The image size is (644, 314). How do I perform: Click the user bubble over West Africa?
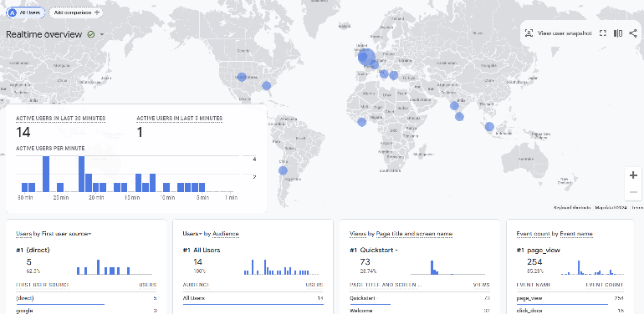(x=362, y=122)
